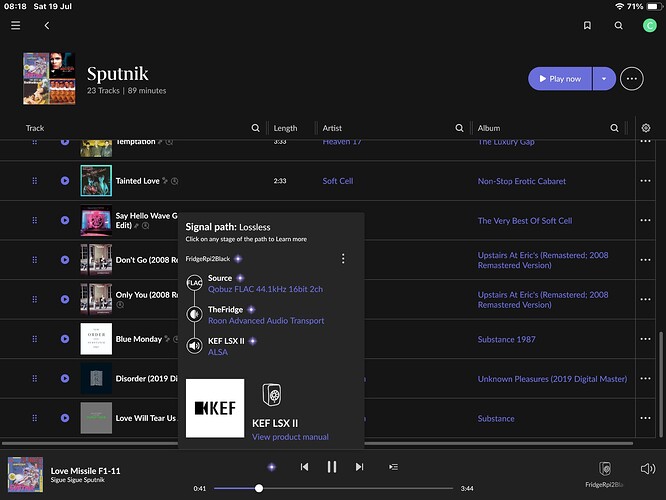Click the signal path star in the playback bar
Screen dimensions: 666x500
(272, 467)
